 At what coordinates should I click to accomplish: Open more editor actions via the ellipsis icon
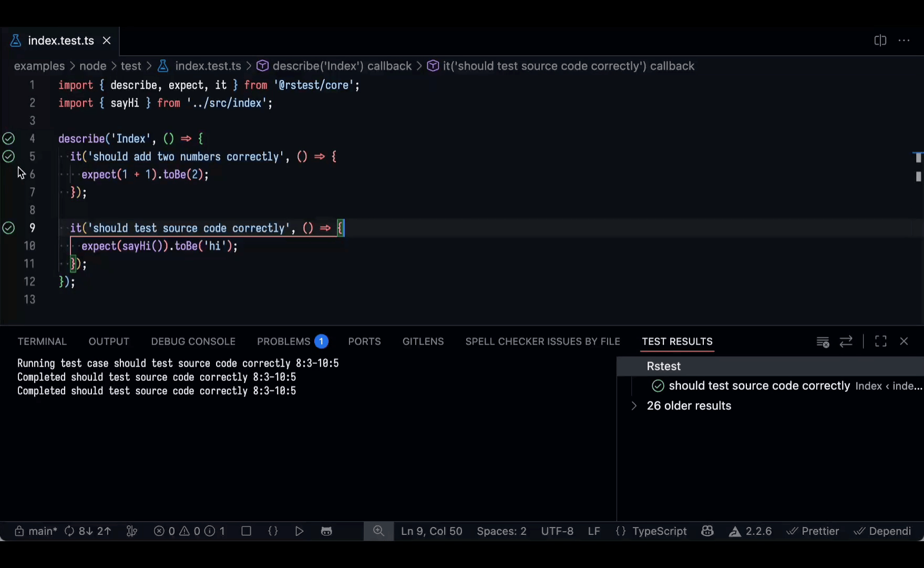pos(905,40)
